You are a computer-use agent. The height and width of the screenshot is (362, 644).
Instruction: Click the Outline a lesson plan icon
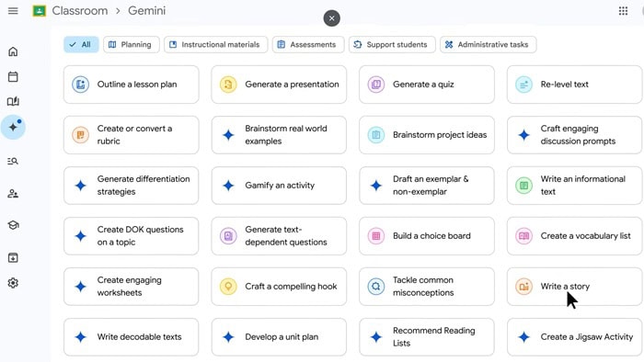point(81,85)
